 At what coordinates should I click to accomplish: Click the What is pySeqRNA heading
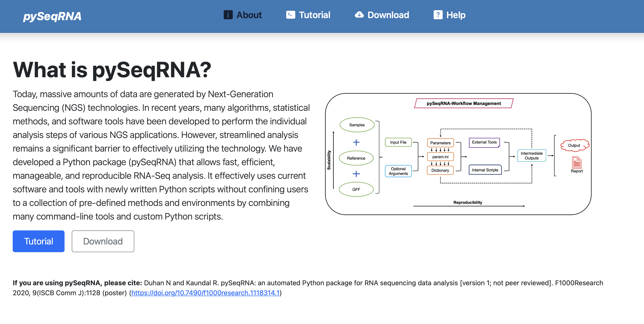[x=112, y=70]
